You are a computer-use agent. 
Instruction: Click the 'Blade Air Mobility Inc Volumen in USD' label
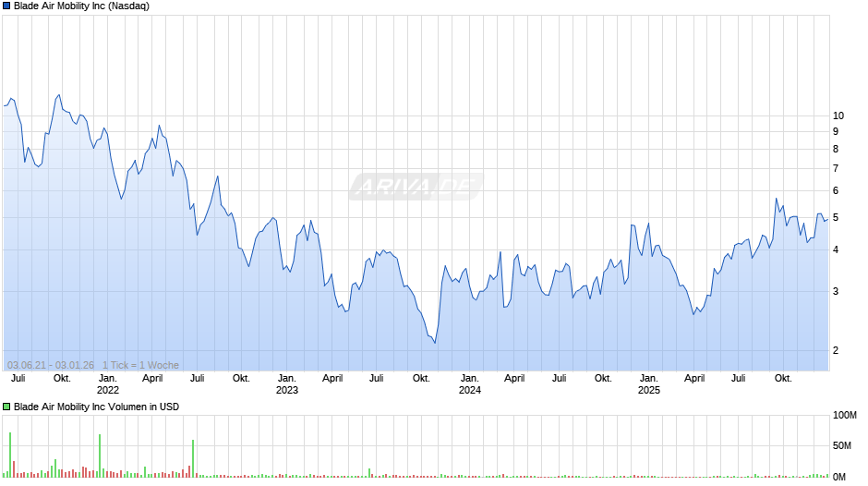[x=96, y=407]
